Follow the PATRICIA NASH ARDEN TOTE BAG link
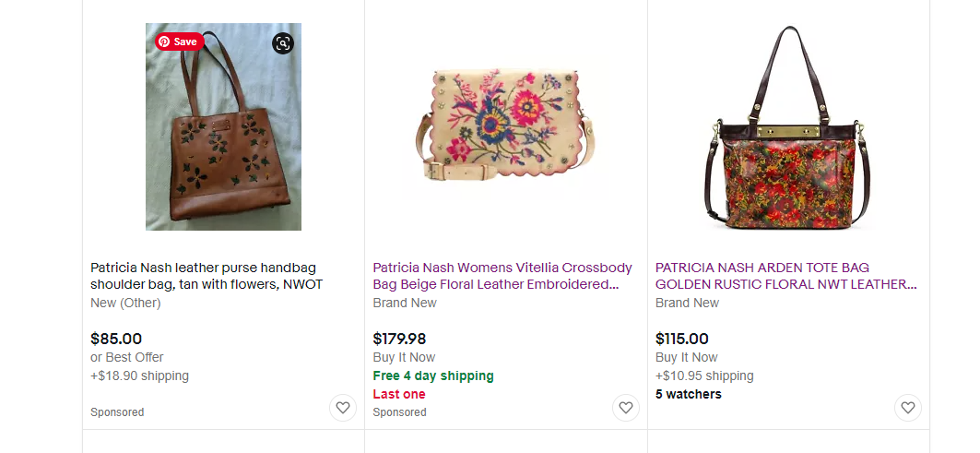980x453 pixels. coord(785,276)
